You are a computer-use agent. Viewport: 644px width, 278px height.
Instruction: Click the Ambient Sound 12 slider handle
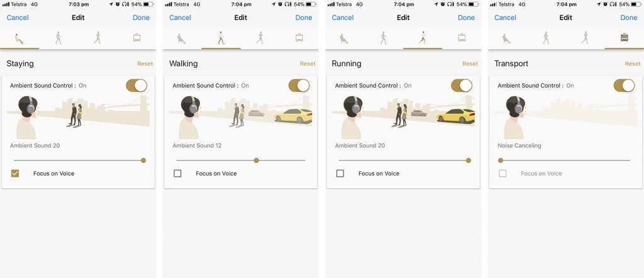(257, 160)
